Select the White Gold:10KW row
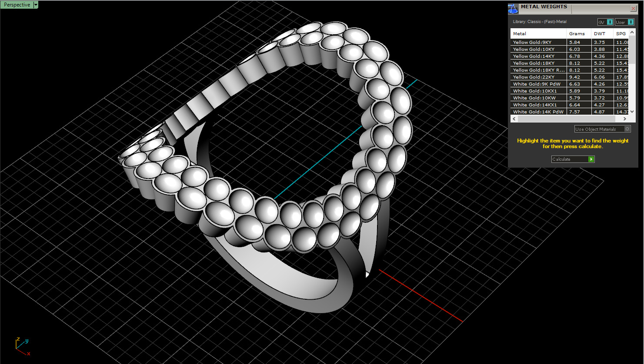Screen dimensions: 644x364 (570, 98)
